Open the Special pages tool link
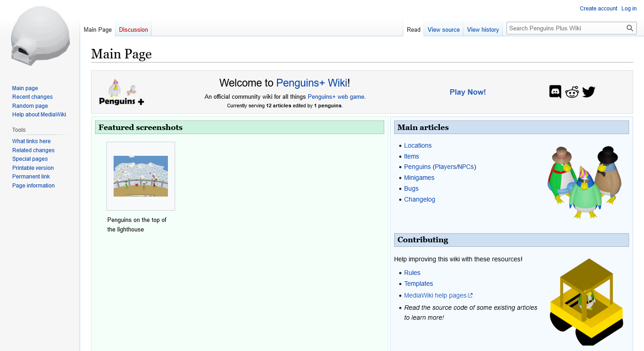This screenshot has width=644, height=351. (x=30, y=159)
